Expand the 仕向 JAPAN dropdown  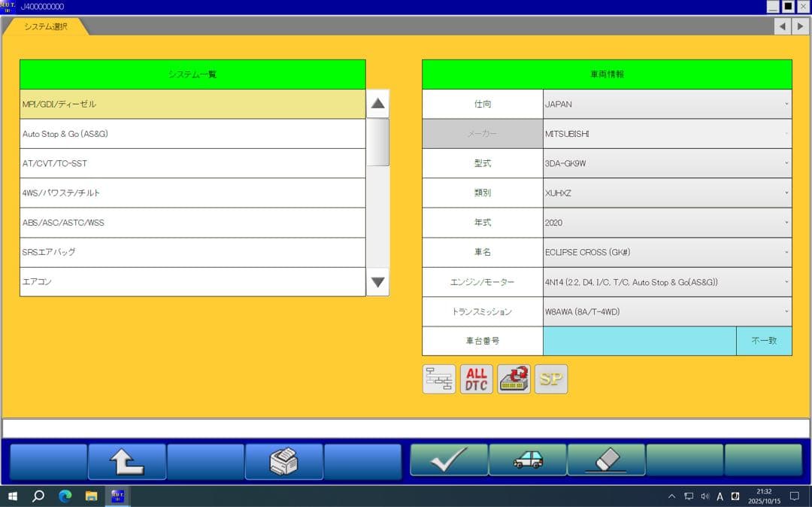[x=667, y=105]
